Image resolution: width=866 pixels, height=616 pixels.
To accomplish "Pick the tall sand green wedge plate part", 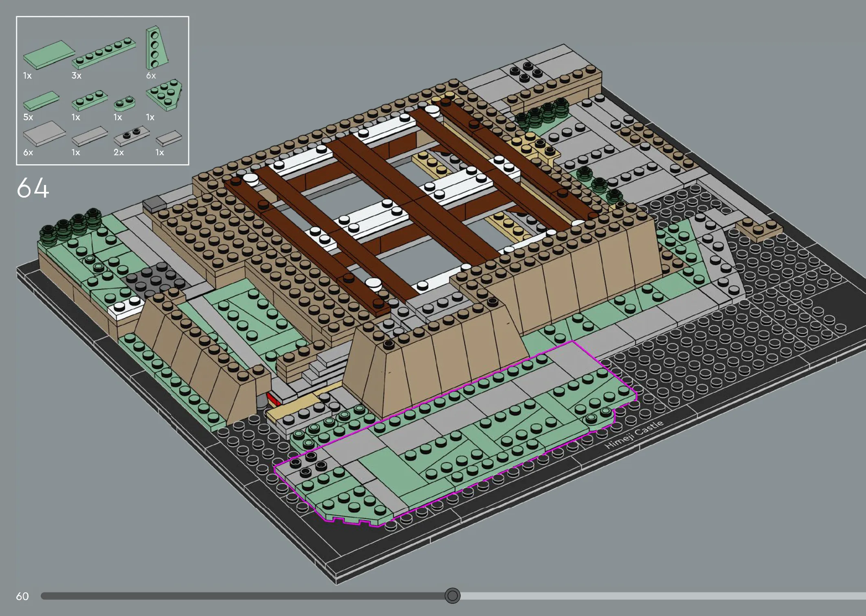I will (157, 48).
